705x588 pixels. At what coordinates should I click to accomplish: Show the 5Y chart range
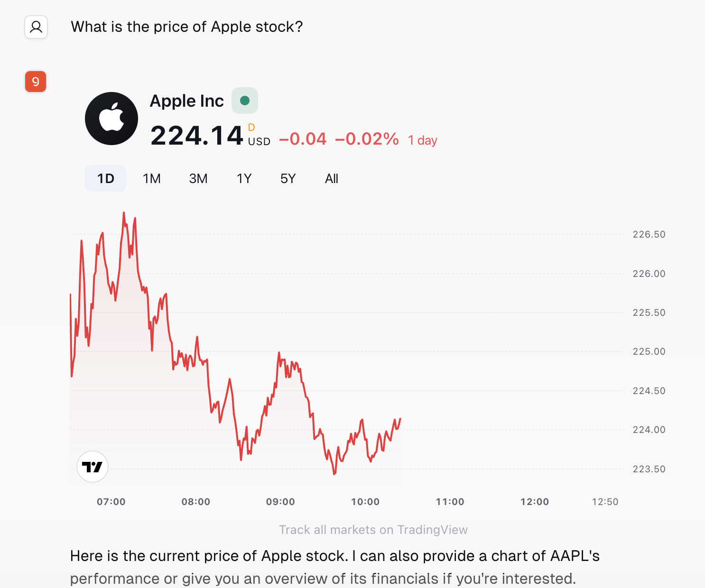(288, 178)
